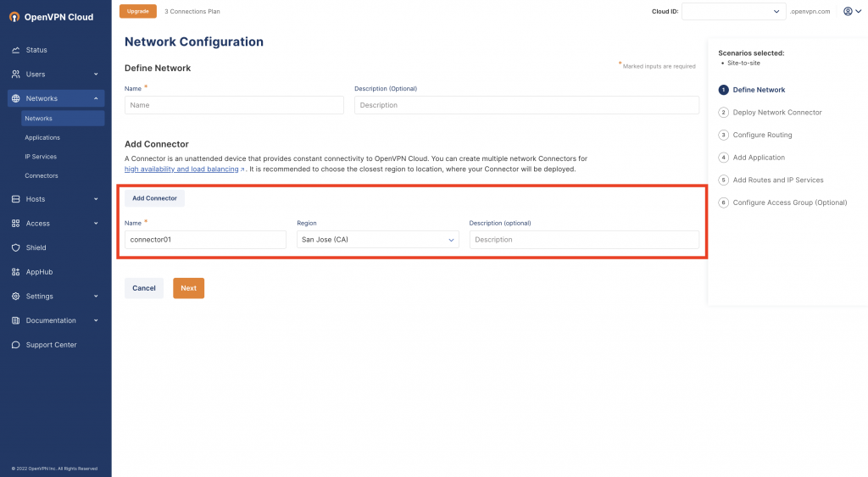The height and width of the screenshot is (477, 868).
Task: Click the Hosts server icon
Action: tap(15, 199)
